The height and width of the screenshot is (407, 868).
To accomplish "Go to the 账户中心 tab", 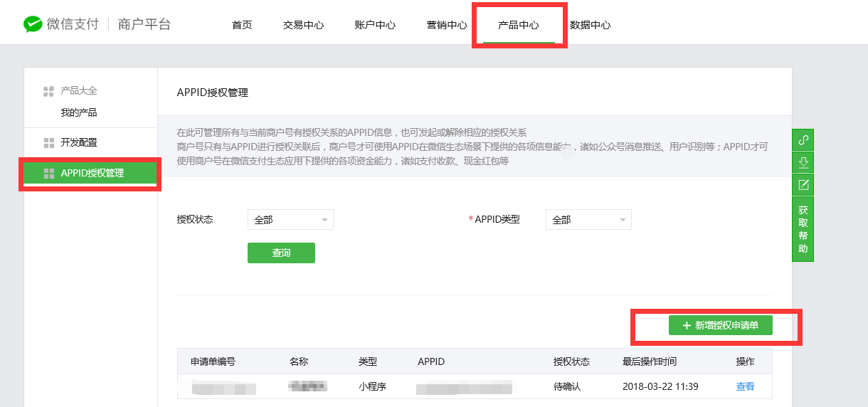I will pyautogui.click(x=375, y=25).
